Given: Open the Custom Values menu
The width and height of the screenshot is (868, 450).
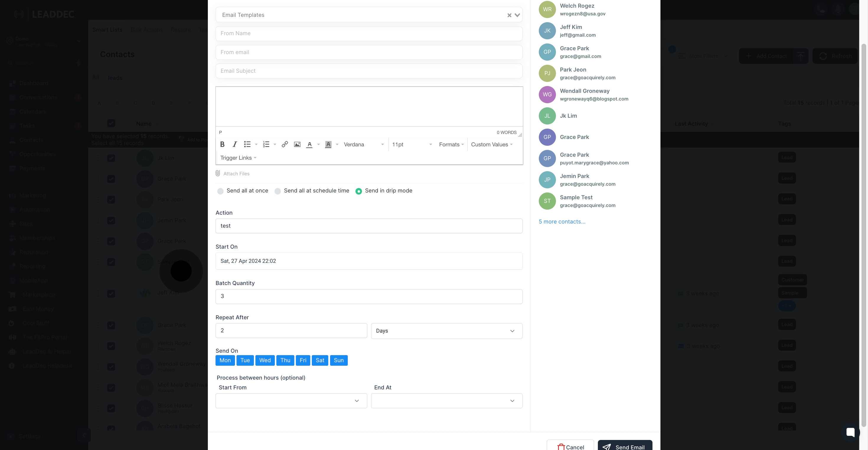Looking at the screenshot, I should pos(492,144).
